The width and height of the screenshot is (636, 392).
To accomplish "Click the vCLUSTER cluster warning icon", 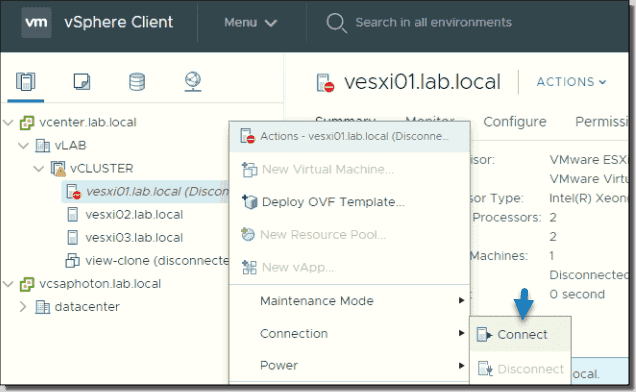I will pos(58,168).
